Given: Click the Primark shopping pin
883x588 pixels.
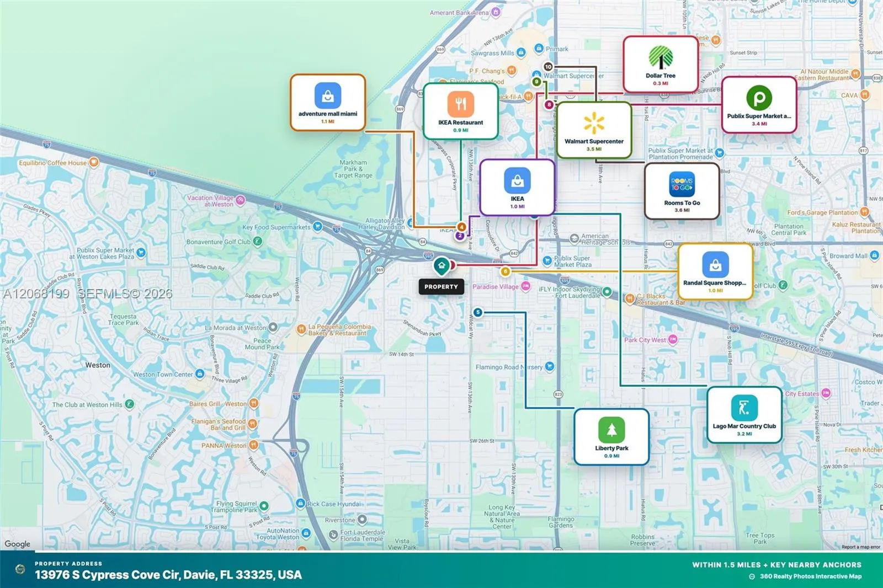Looking at the screenshot, I should 539,49.
